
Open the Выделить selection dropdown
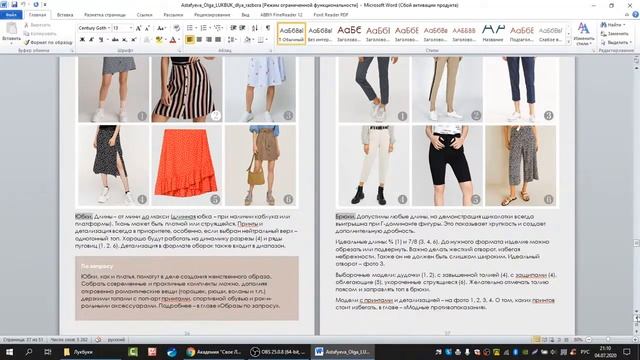pyautogui.click(x=616, y=42)
